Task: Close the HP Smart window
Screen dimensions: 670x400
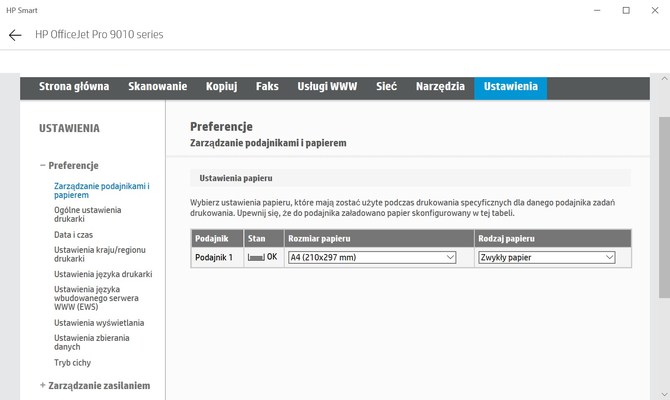Action: (655, 10)
